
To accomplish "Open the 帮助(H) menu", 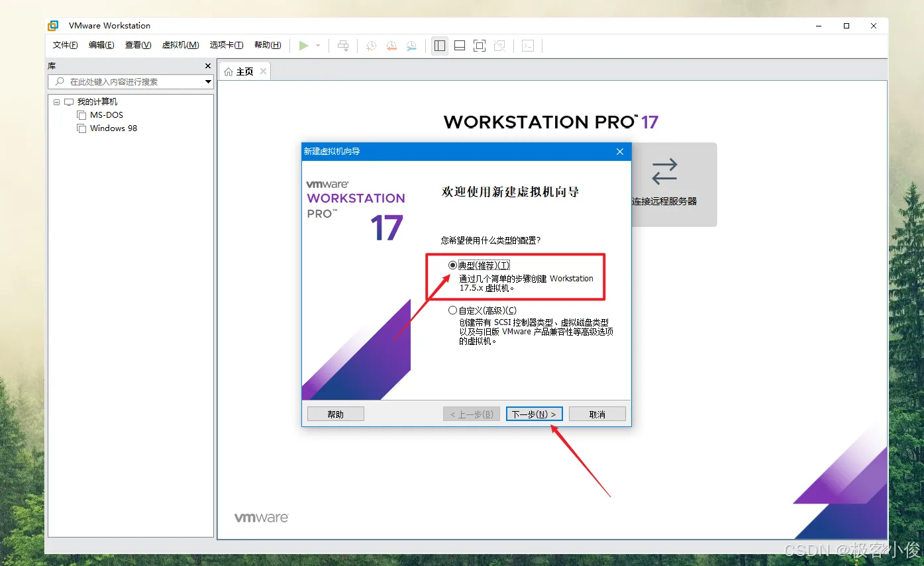I will [x=268, y=45].
